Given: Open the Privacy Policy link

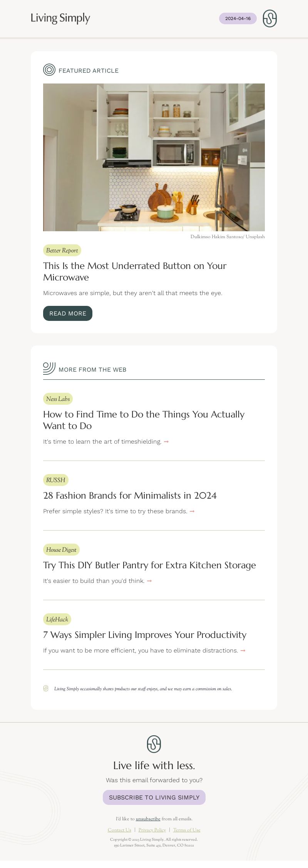Looking at the screenshot, I should 152,830.
